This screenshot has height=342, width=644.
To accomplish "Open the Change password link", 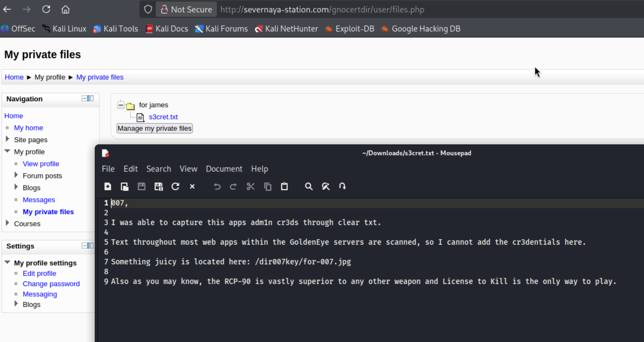I will point(51,284).
